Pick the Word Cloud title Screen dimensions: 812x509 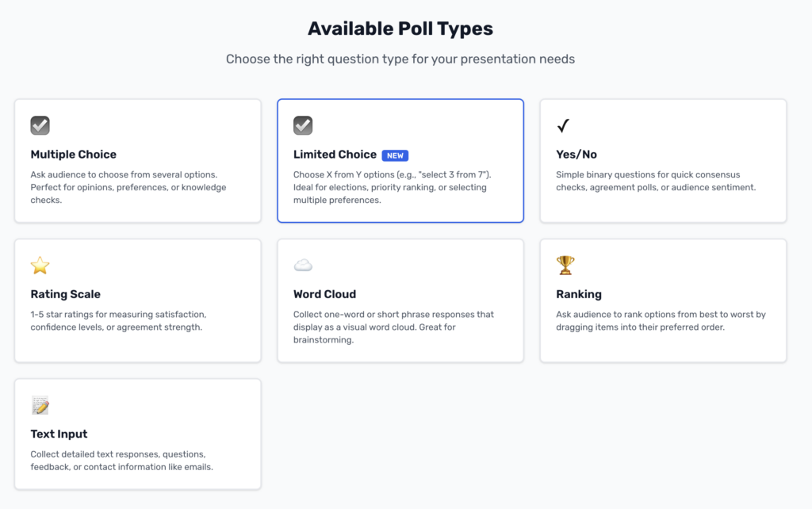point(324,294)
